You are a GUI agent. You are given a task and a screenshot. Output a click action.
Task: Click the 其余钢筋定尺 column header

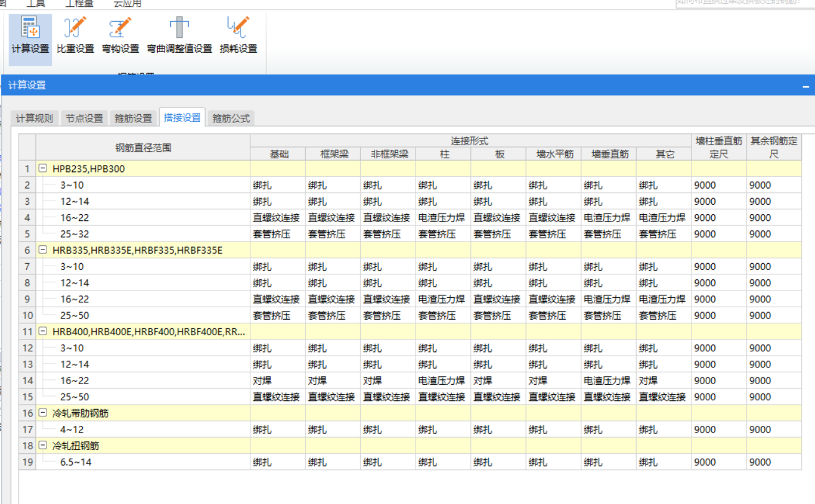tap(774, 147)
